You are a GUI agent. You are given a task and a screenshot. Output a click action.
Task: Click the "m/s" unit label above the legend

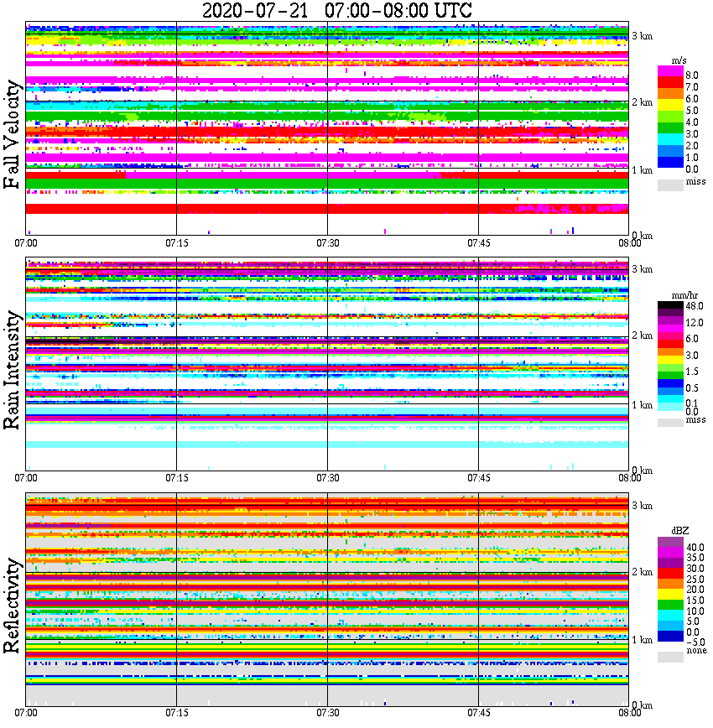679,61
